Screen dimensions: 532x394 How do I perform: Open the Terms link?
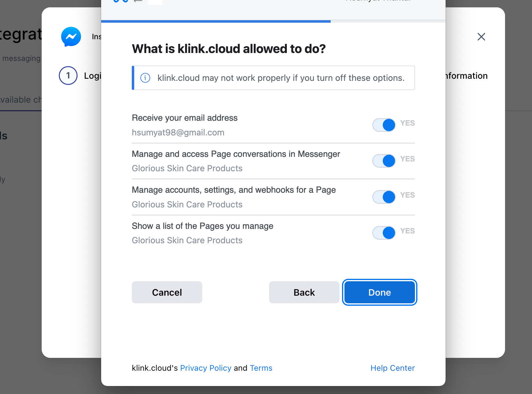(x=261, y=368)
